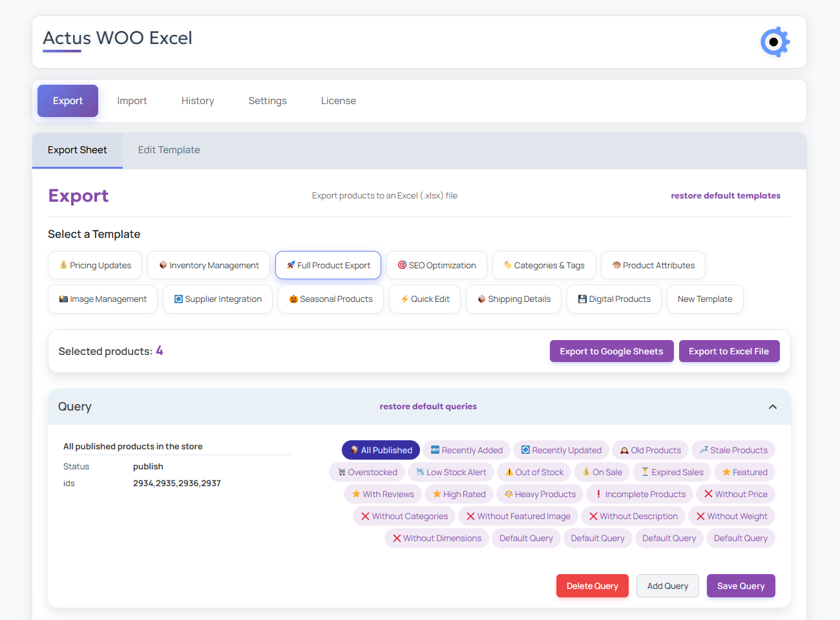The height and width of the screenshot is (620, 840).
Task: Select the Digital Products template
Action: (x=613, y=299)
